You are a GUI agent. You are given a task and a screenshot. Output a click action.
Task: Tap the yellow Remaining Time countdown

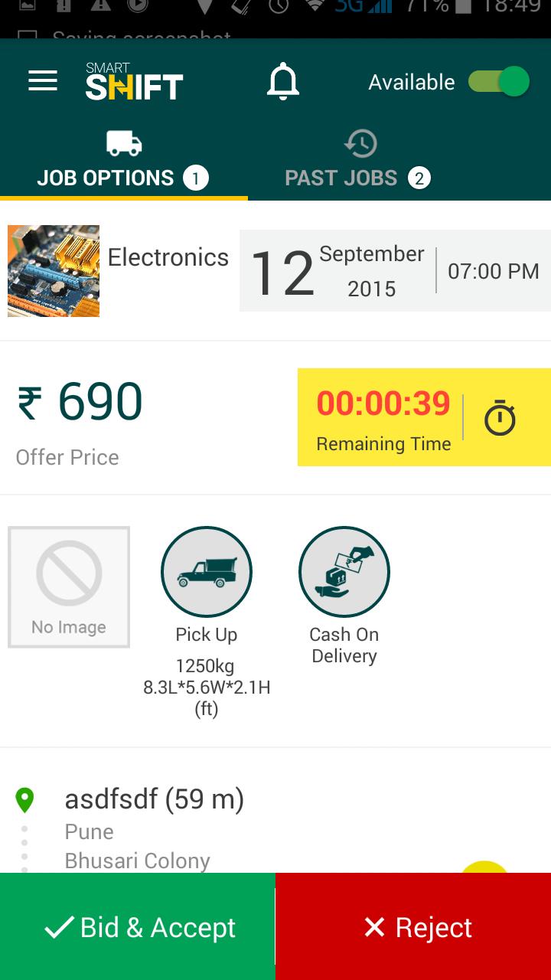[x=383, y=418]
